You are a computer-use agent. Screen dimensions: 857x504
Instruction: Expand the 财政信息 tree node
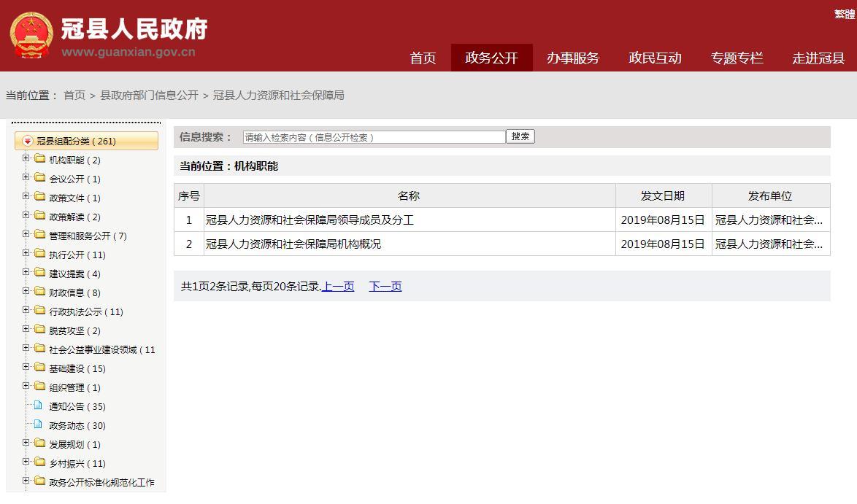point(26,291)
